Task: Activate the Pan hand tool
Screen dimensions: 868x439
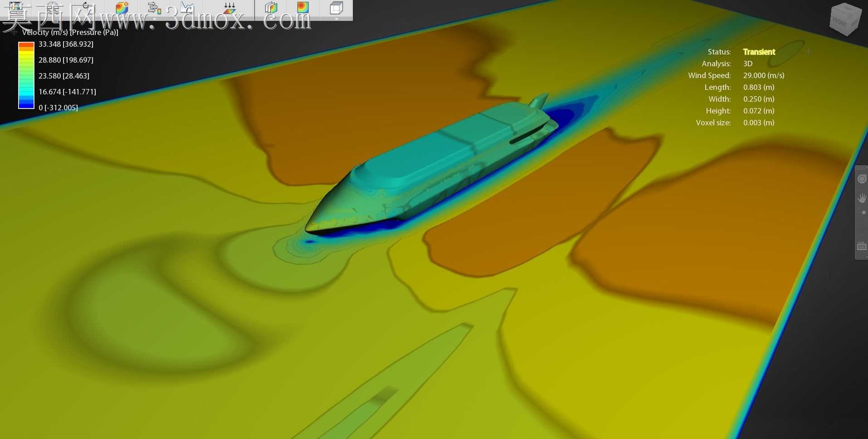Action: click(x=862, y=198)
